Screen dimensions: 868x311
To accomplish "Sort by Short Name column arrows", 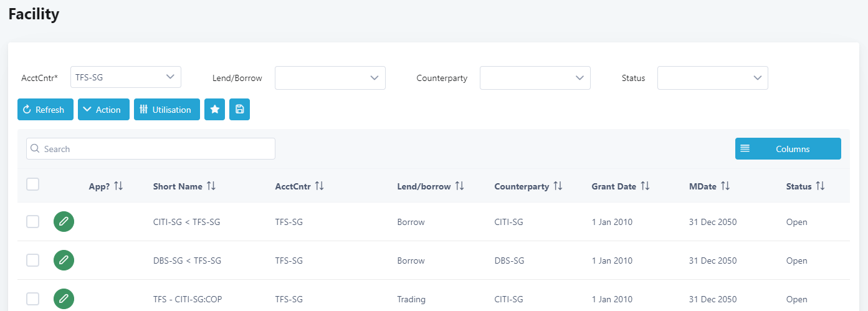I will coord(211,186).
